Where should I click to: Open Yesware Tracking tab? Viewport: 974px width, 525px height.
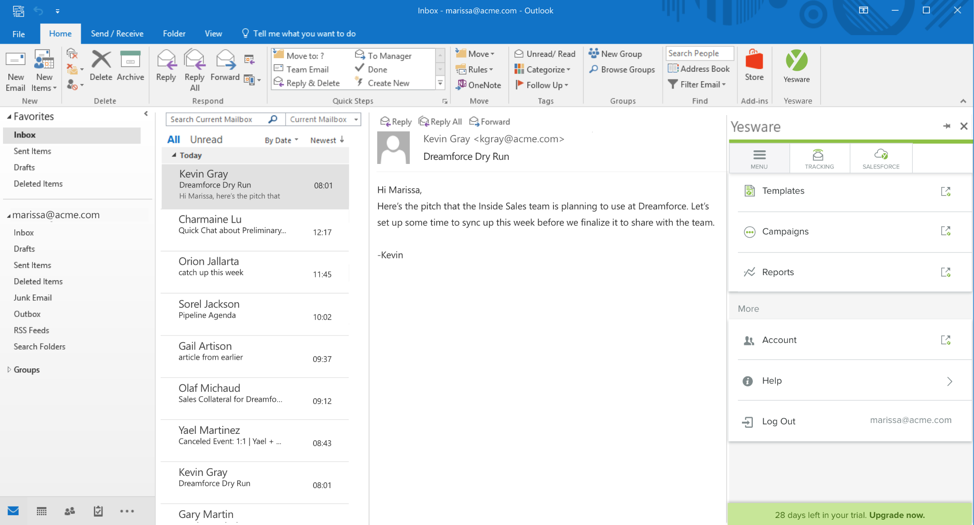(819, 158)
